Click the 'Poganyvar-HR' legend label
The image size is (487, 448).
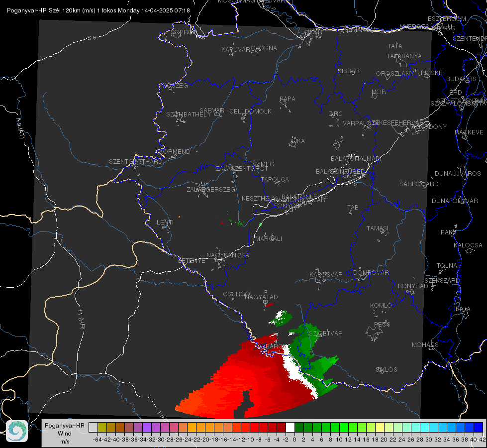[x=65, y=426]
